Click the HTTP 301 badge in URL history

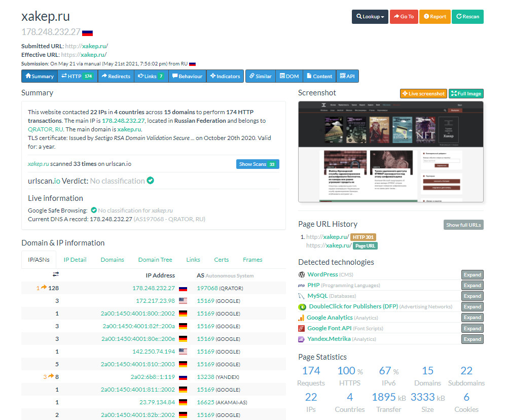click(x=363, y=237)
